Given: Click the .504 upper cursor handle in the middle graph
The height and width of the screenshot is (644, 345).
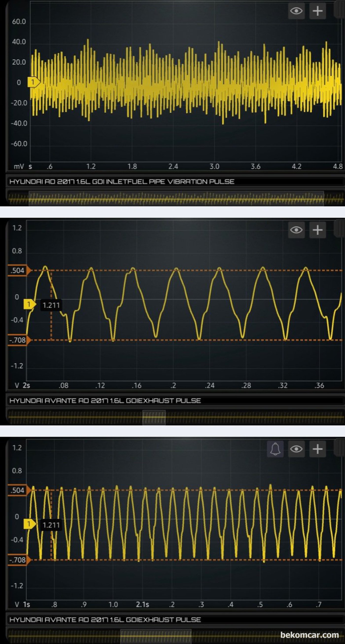Looking at the screenshot, I should 18,271.
